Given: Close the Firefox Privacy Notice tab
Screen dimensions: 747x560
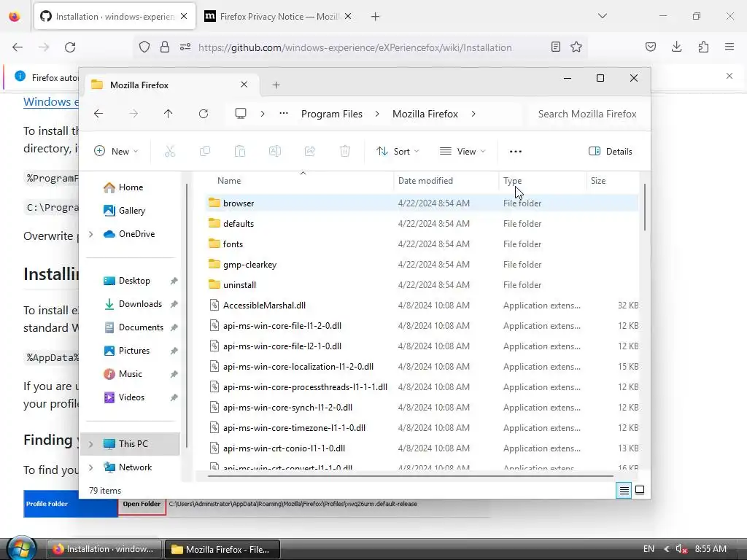Looking at the screenshot, I should 348,16.
